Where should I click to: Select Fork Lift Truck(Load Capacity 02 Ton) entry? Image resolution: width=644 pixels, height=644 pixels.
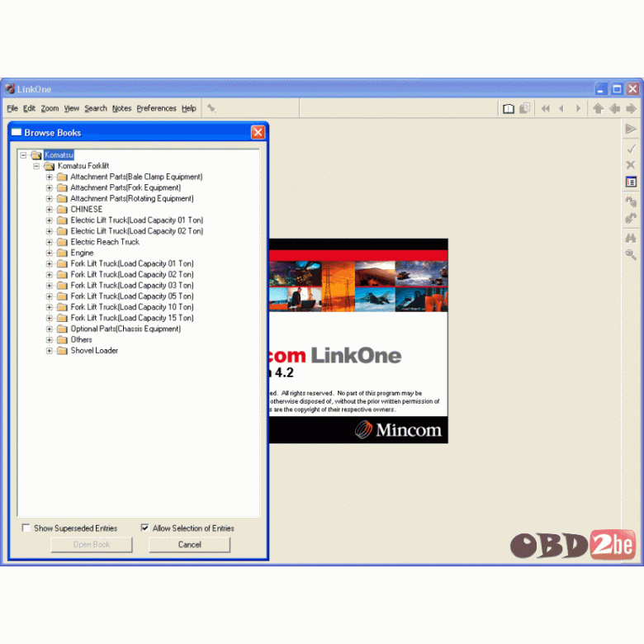[132, 275]
